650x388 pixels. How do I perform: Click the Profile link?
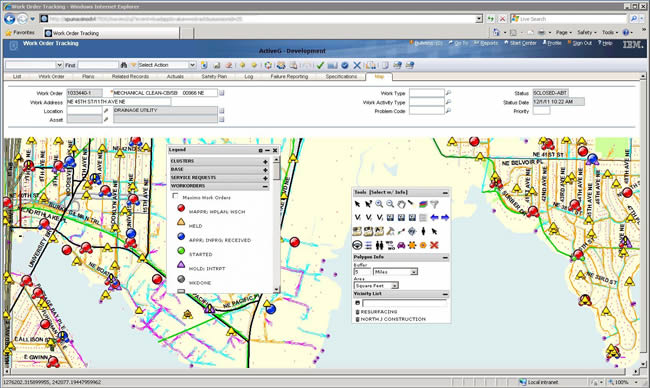[x=552, y=43]
